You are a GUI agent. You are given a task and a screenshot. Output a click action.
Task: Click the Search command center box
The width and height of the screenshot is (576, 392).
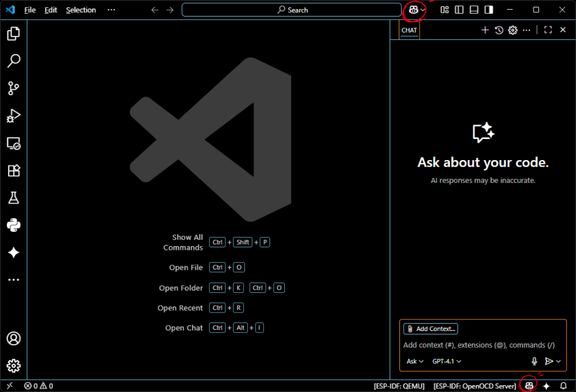[292, 10]
